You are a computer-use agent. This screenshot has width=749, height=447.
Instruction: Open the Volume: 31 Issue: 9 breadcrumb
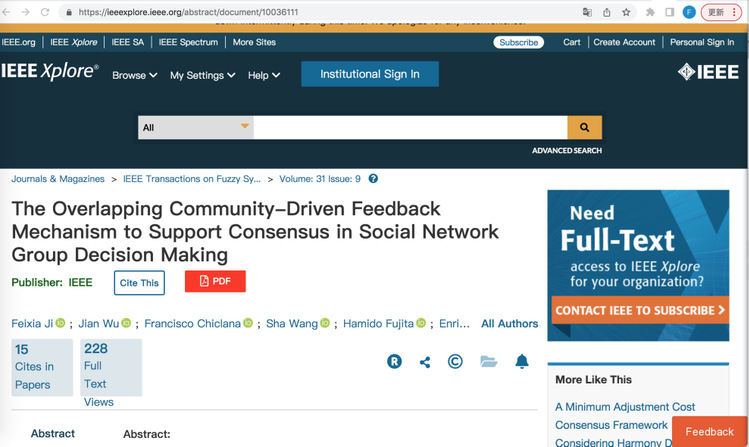click(320, 179)
